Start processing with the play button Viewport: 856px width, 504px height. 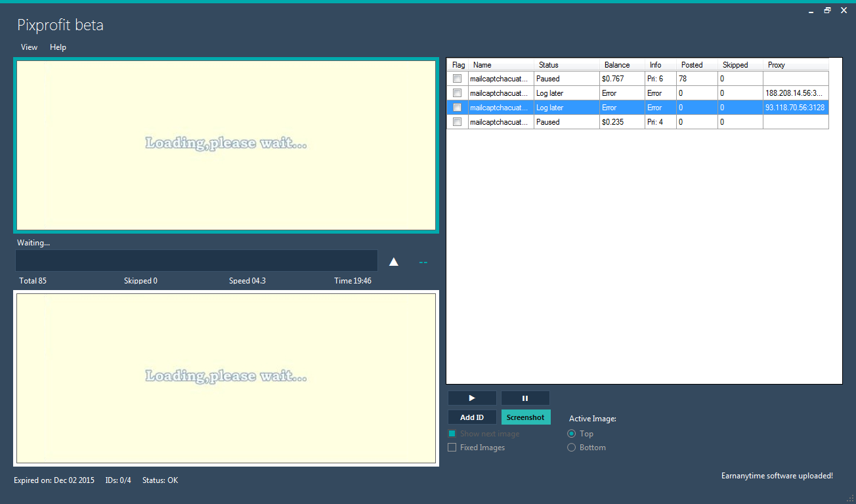[x=472, y=398]
